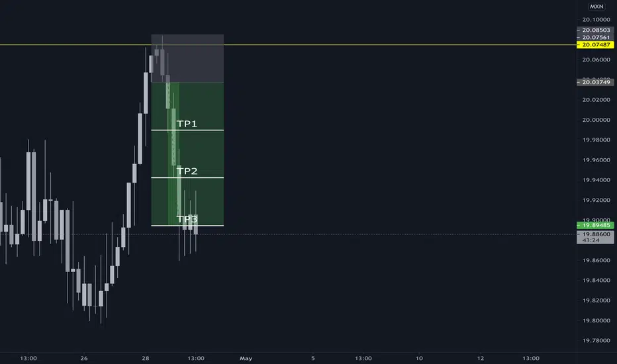Click the 19.80000 level on price scale

pos(596,320)
